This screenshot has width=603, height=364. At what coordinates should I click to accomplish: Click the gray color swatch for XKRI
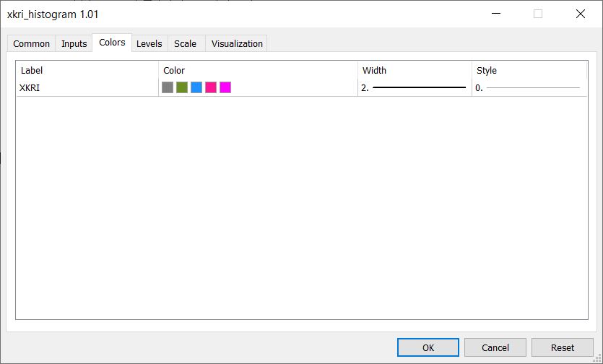click(x=168, y=87)
